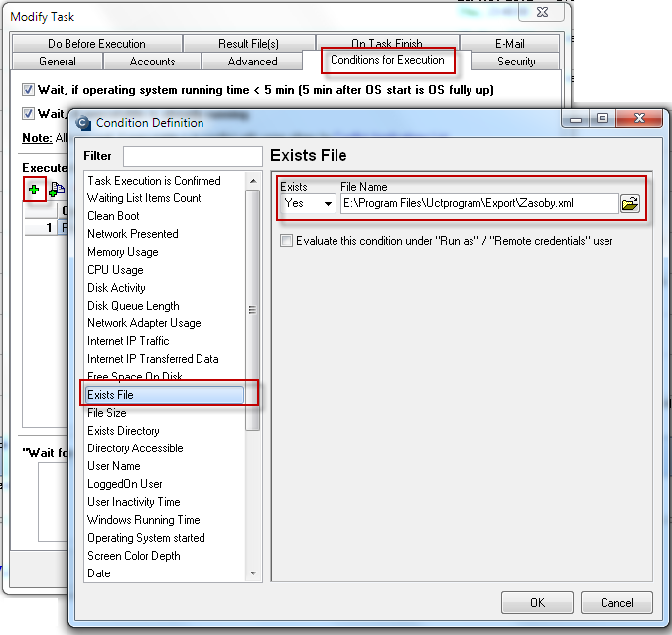Browse for file using folder icon
Screen dimensions: 672x635
pyautogui.click(x=630, y=204)
